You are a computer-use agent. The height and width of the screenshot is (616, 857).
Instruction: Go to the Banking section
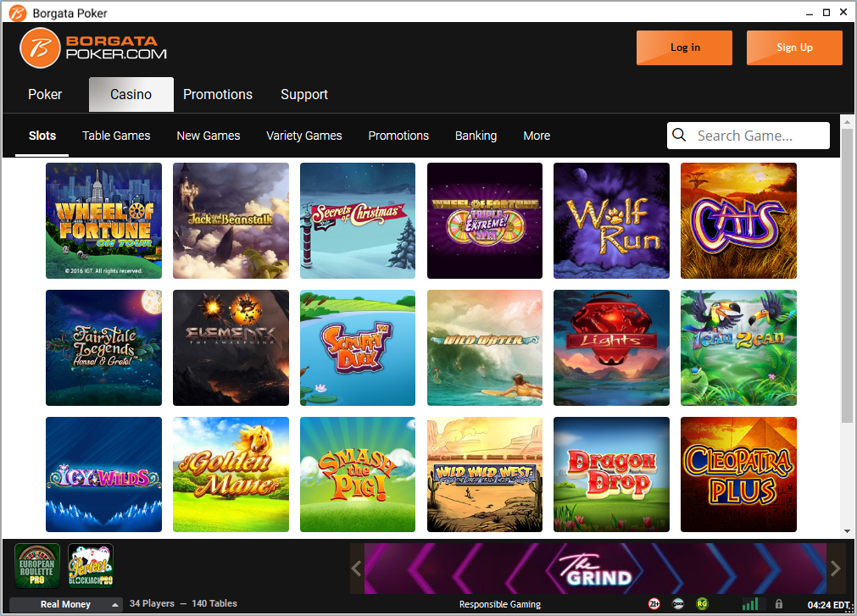(x=476, y=136)
